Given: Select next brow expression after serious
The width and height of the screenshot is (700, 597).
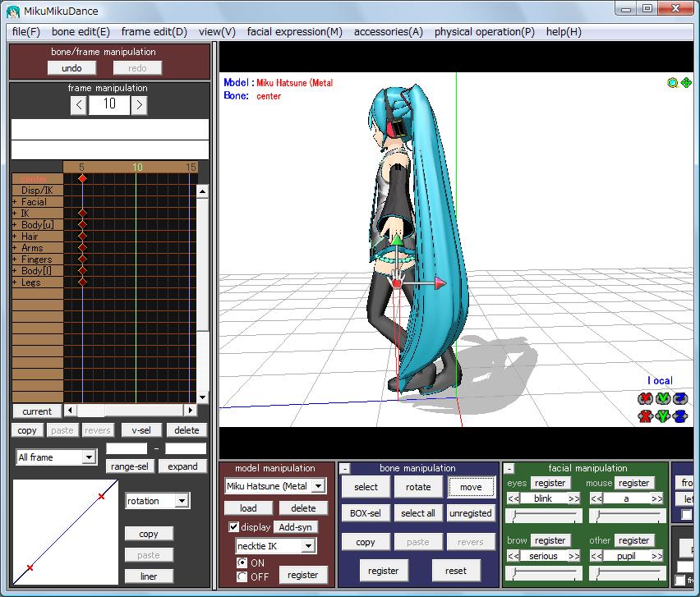Looking at the screenshot, I should tap(573, 556).
